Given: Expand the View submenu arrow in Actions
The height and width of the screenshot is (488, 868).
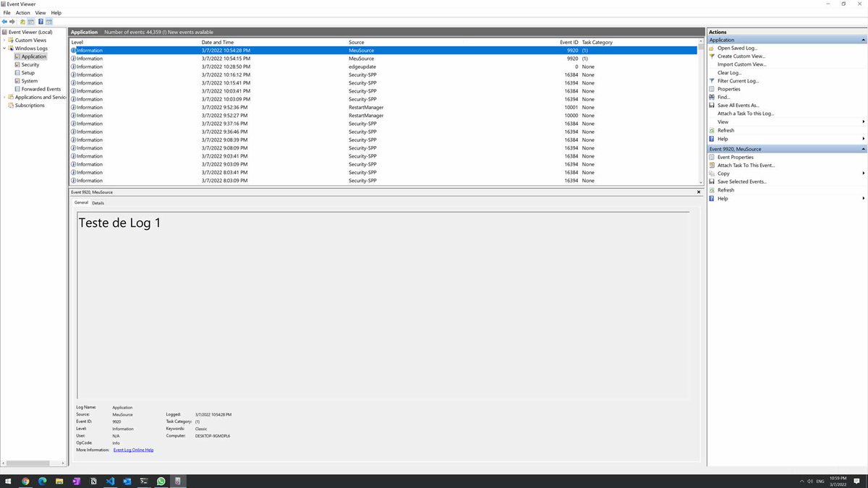Looking at the screenshot, I should [862, 121].
